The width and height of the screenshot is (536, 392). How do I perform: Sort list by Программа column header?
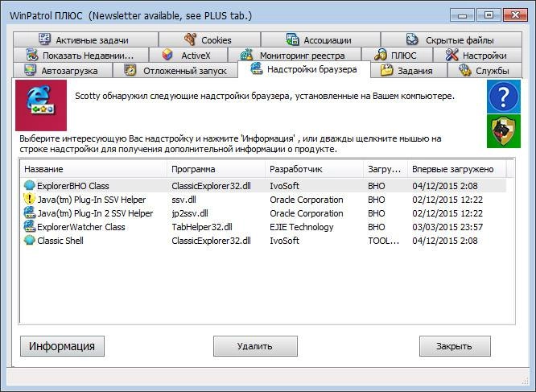point(216,169)
